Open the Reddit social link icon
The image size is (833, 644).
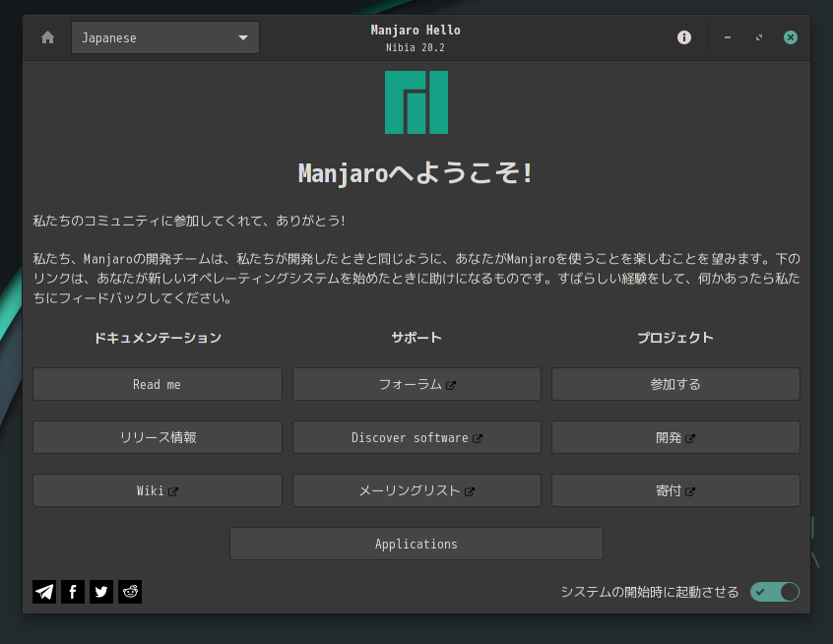coord(130,592)
